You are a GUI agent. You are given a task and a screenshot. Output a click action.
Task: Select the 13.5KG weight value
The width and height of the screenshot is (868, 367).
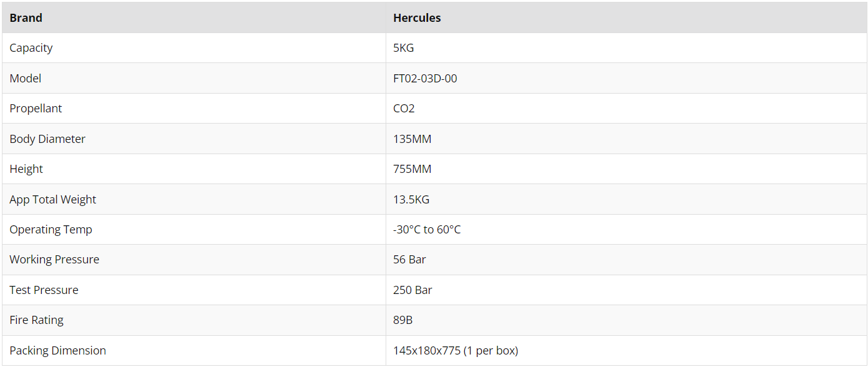411,200
